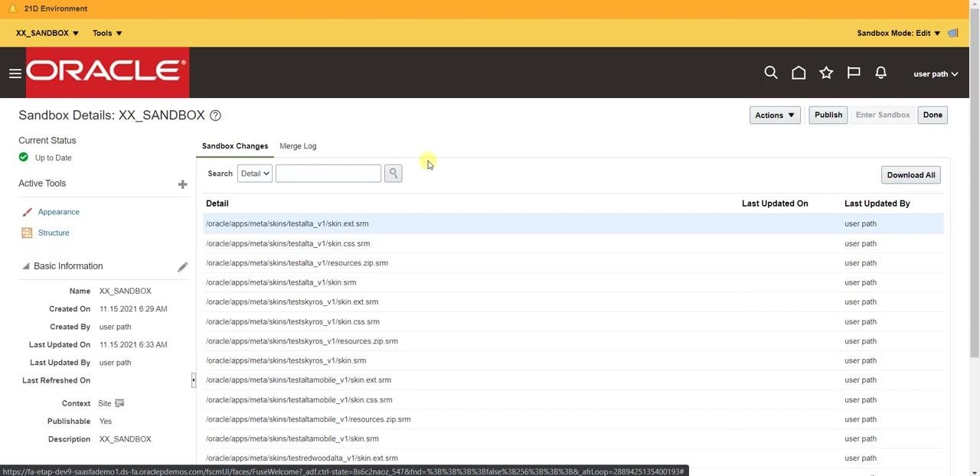
Task: Click the Download All button
Action: pos(911,175)
